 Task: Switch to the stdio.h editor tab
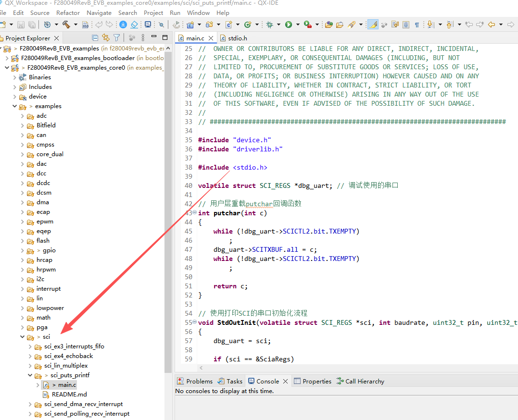pyautogui.click(x=234, y=38)
